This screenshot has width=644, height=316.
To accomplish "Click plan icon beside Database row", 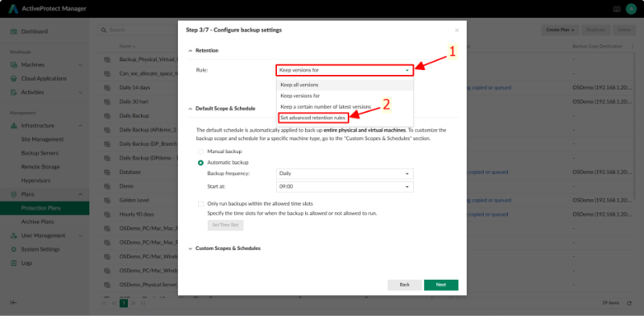I will 108,172.
